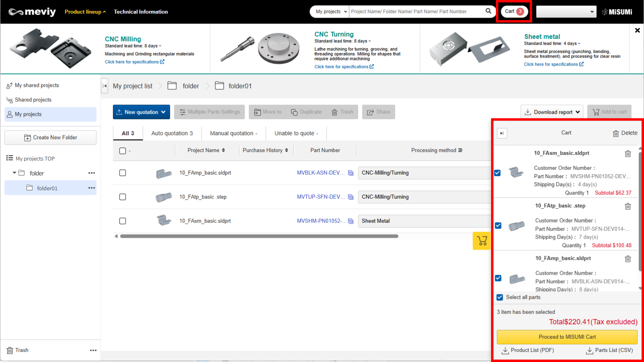Collapse the cart panel with arrow icon
Image resolution: width=644 pixels, height=362 pixels.
click(502, 133)
